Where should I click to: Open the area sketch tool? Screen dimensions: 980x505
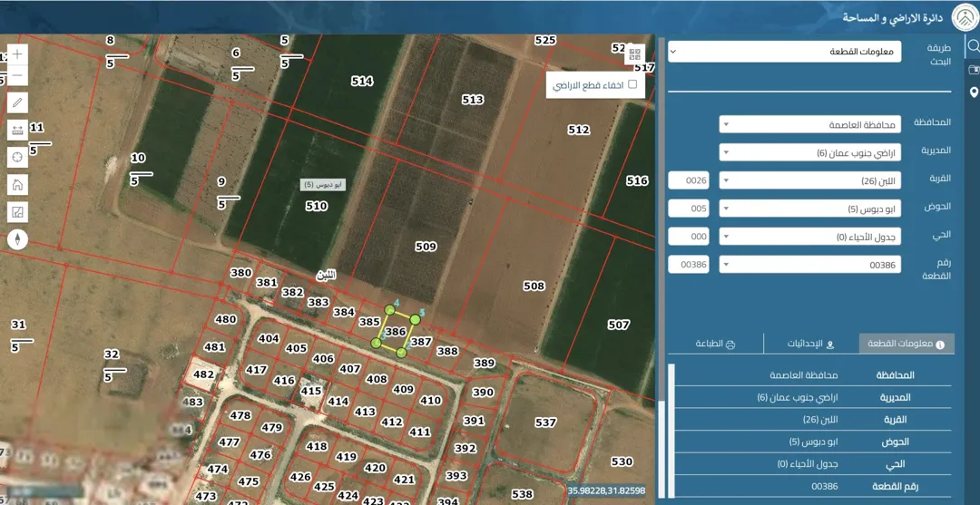point(17,211)
